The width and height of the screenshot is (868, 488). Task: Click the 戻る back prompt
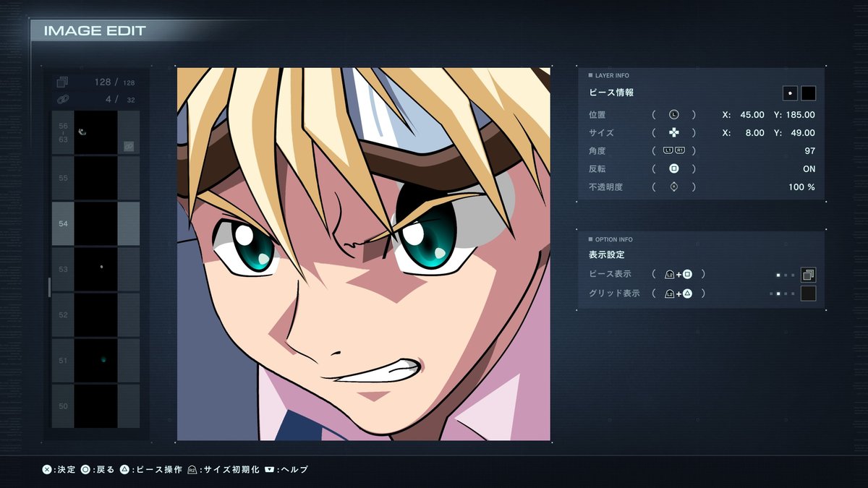98,469
